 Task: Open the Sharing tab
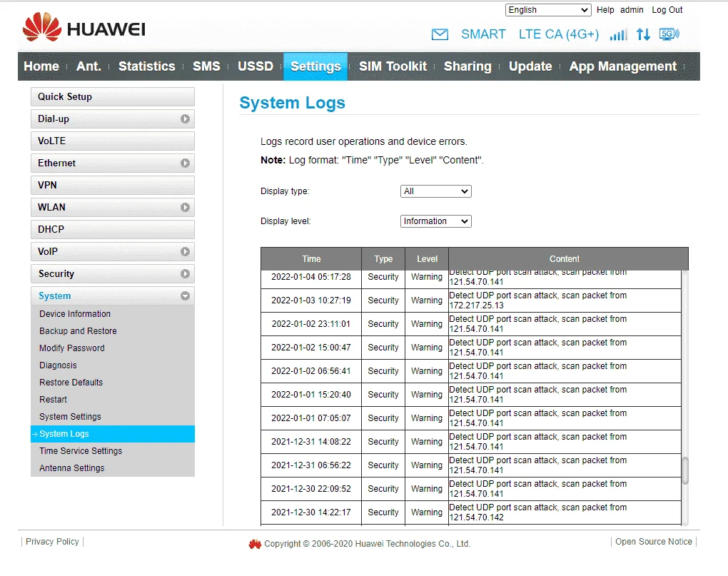pyautogui.click(x=467, y=66)
